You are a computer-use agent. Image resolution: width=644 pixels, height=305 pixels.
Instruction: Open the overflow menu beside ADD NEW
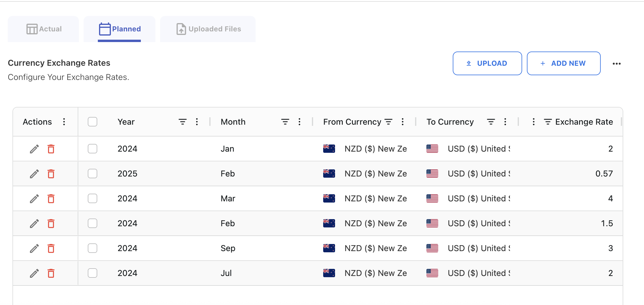[617, 63]
